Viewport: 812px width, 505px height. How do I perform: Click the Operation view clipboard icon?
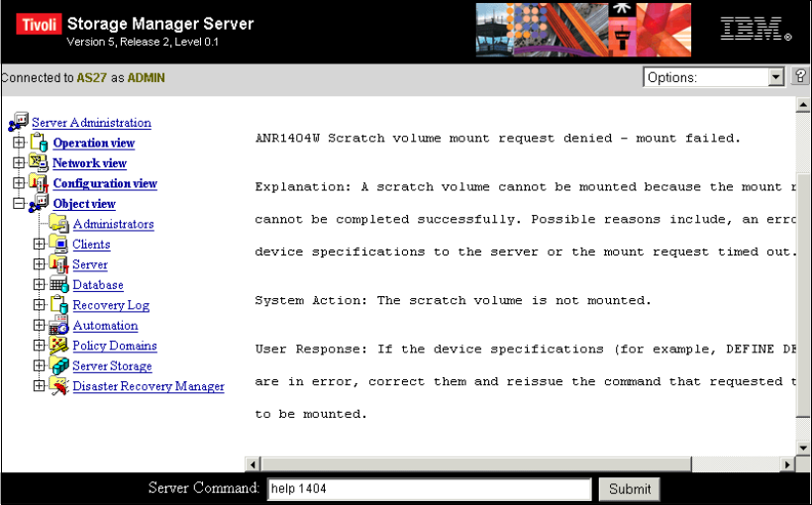(40, 142)
